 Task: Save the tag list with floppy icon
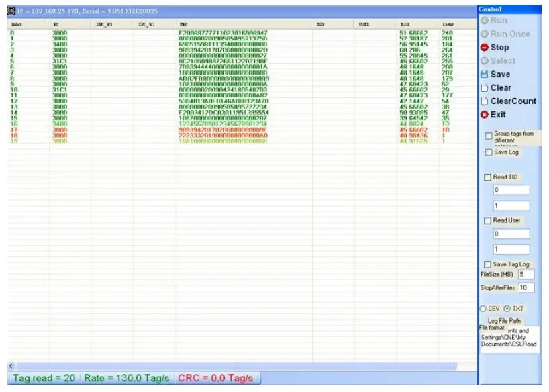tap(484, 75)
